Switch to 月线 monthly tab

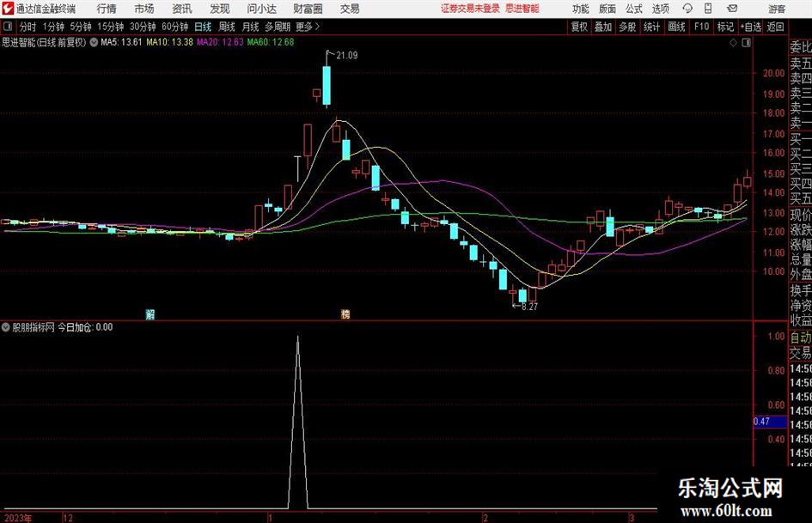250,27
